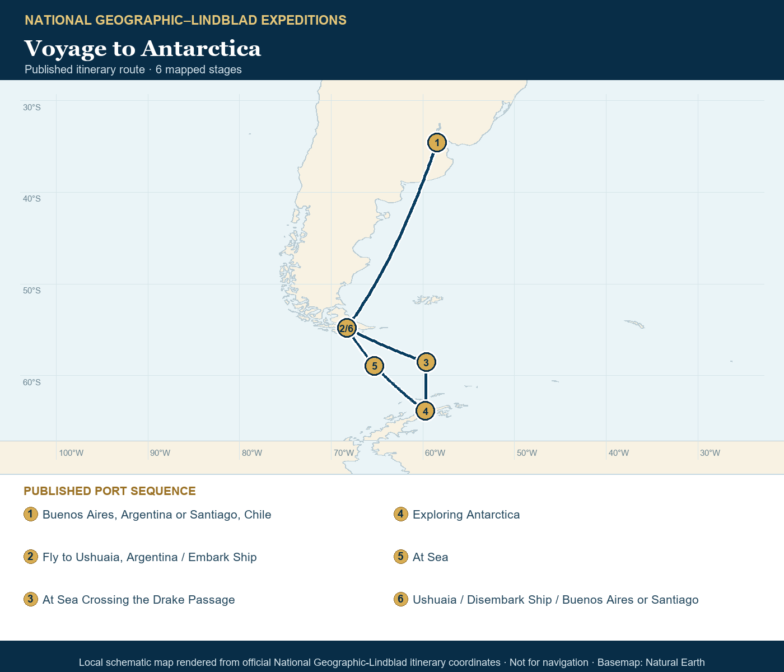The height and width of the screenshot is (672, 784).
Task: Click the 'At Sea' legend text
Action: [x=431, y=557]
